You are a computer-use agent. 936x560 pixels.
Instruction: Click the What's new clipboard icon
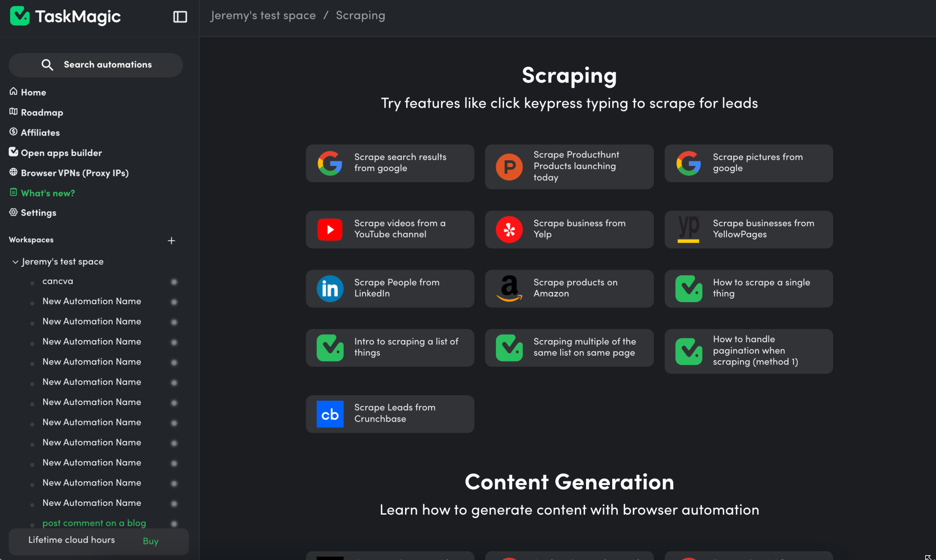point(13,192)
